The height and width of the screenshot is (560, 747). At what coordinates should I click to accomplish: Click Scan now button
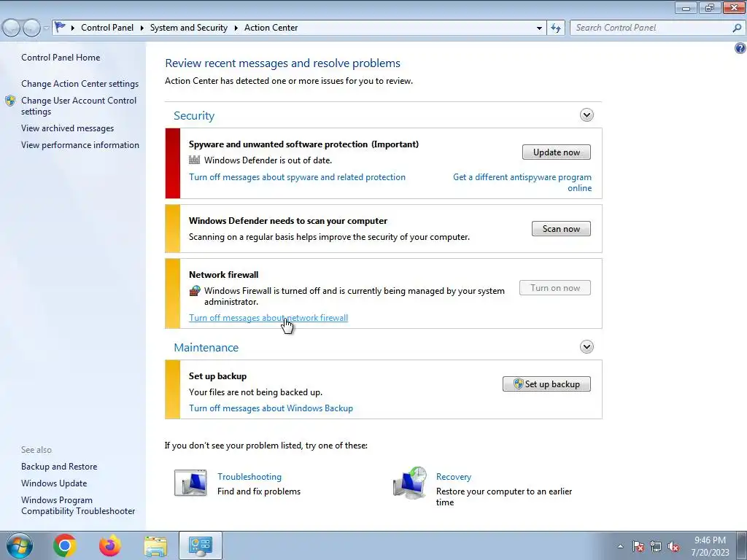point(561,228)
